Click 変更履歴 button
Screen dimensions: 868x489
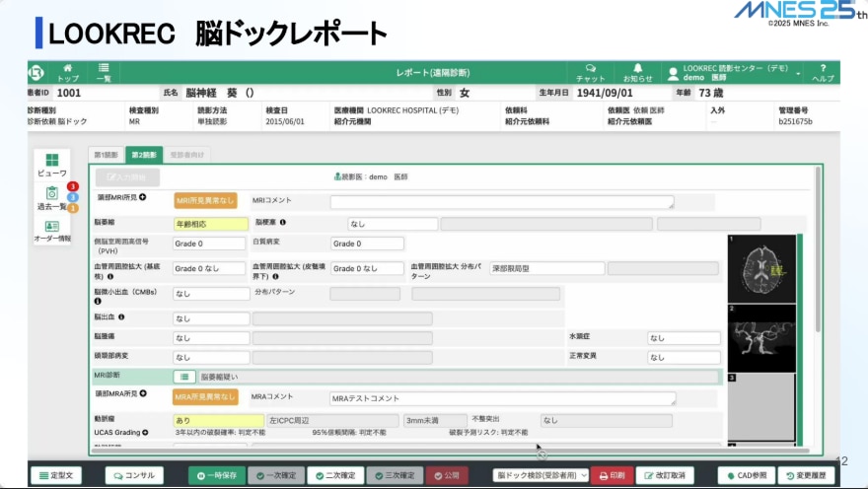(806, 475)
